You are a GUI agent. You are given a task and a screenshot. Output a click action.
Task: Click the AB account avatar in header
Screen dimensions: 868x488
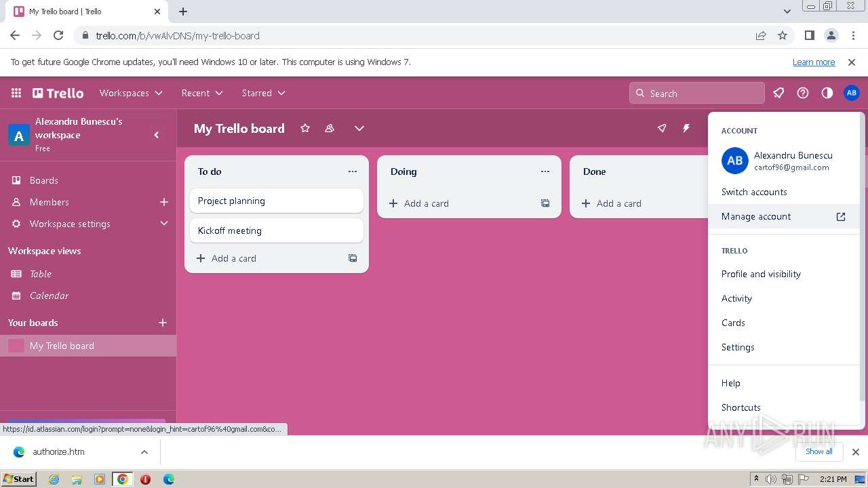(852, 93)
